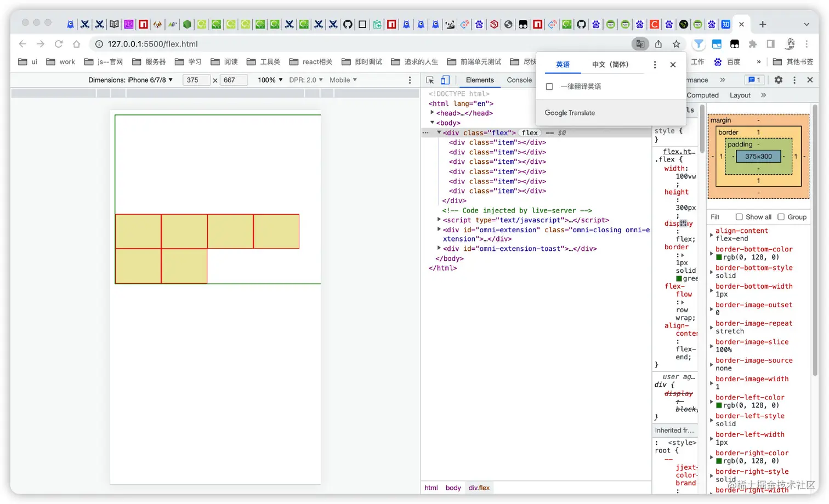Enable the Group checkbox
The image size is (829, 504).
[x=781, y=217]
